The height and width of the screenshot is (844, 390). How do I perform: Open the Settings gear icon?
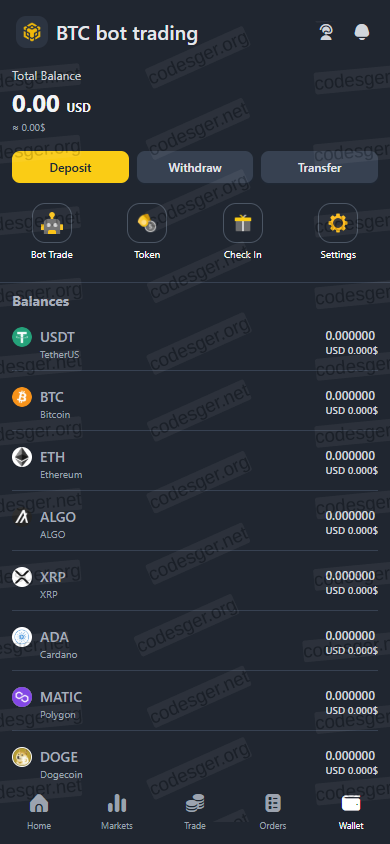[338, 223]
